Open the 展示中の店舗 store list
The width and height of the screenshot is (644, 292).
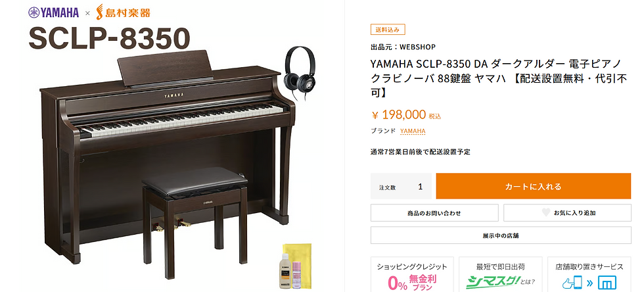point(501,235)
